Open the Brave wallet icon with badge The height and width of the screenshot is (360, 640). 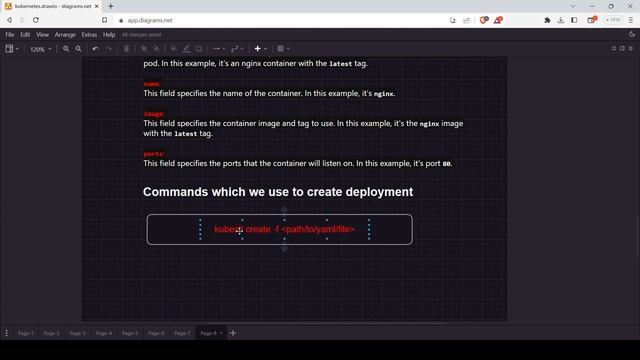(591, 20)
